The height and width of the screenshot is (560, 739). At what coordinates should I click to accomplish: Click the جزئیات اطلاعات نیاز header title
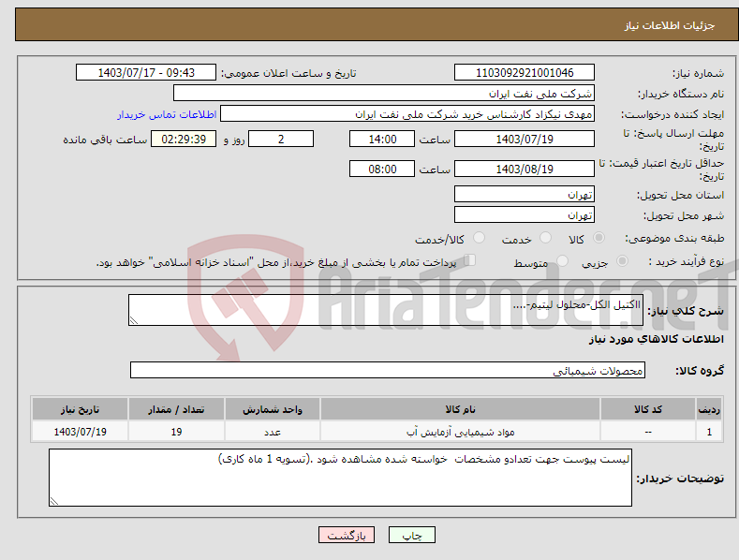tap(670, 25)
